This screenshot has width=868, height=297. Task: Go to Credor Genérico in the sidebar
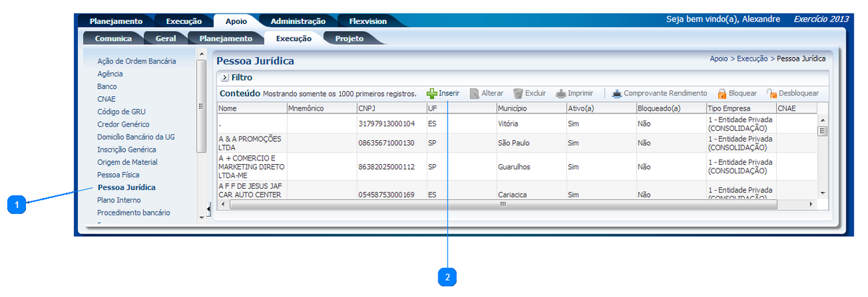(123, 124)
